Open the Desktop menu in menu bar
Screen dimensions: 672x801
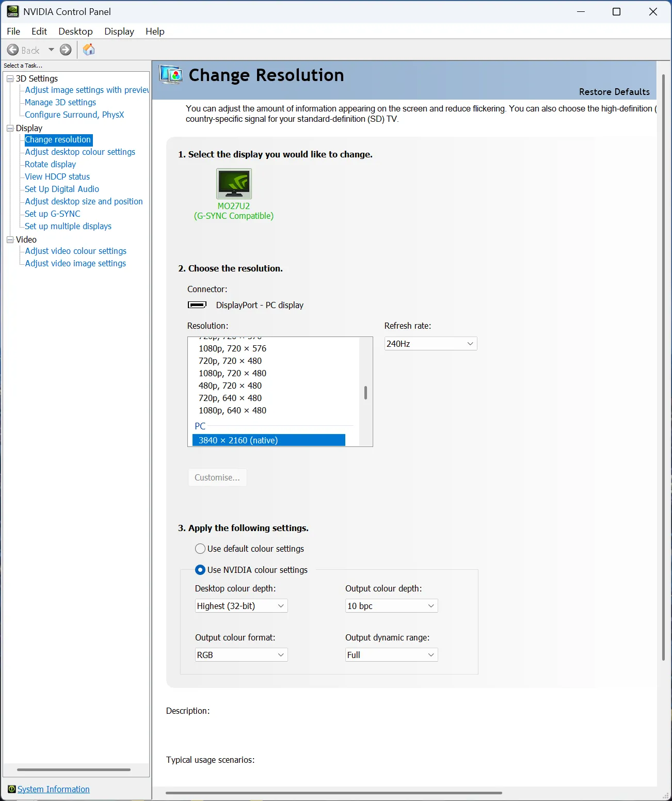[75, 31]
